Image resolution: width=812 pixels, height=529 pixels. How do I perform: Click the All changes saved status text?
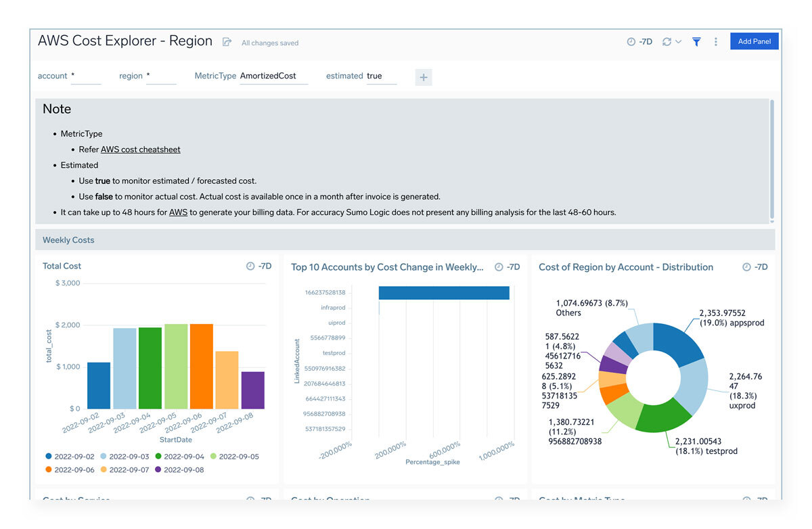270,43
